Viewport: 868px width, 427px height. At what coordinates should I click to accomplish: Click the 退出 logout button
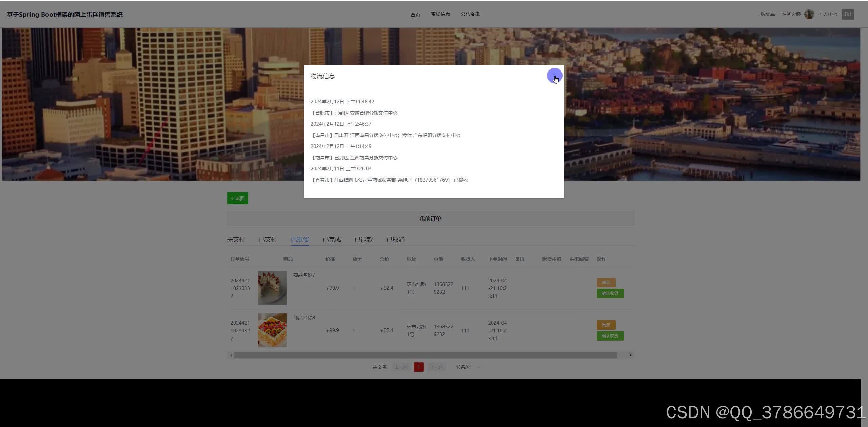coord(848,14)
